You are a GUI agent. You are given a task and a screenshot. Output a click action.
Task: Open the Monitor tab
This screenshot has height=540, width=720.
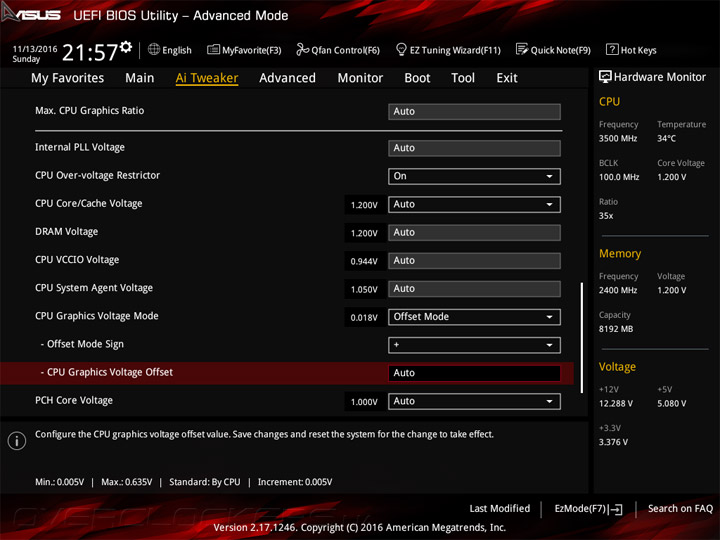pos(360,78)
